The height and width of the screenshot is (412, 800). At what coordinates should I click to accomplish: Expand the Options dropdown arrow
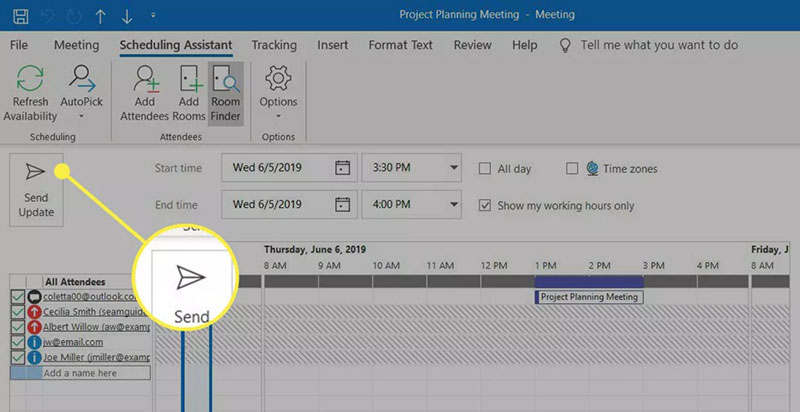278,117
